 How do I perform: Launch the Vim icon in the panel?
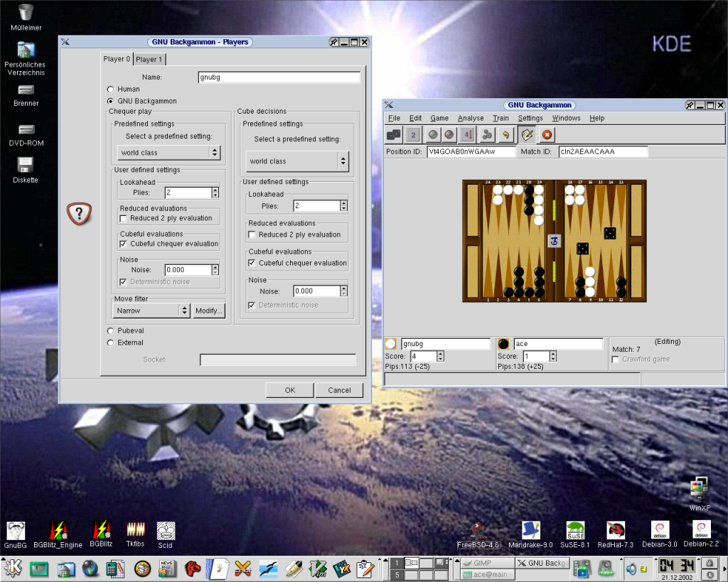pos(318,568)
